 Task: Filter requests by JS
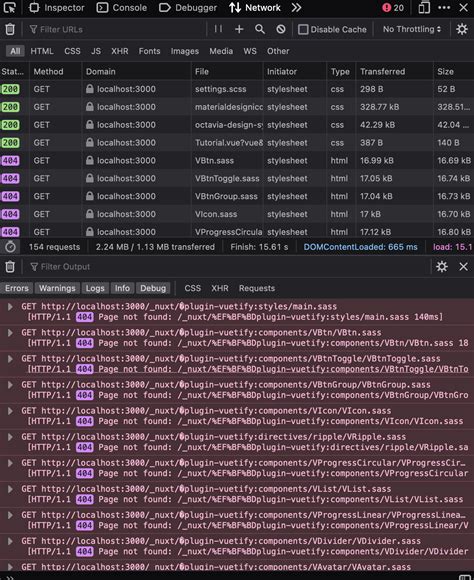96,51
